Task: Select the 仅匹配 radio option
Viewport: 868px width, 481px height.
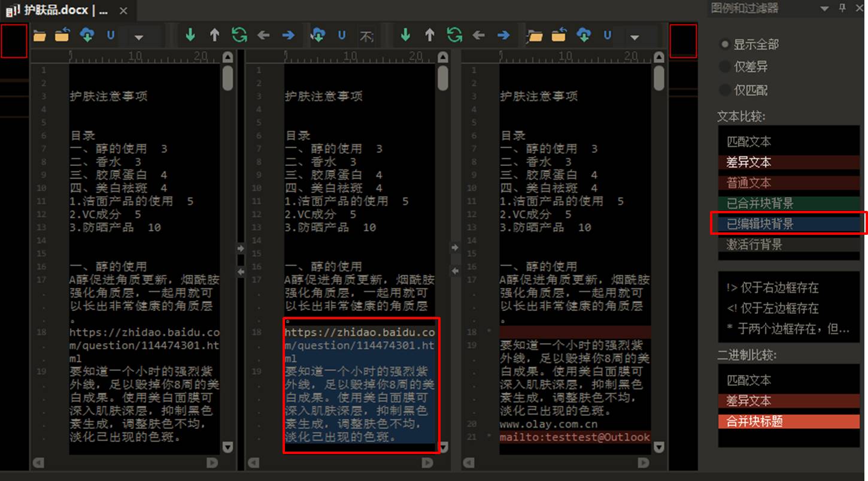Action: point(744,90)
